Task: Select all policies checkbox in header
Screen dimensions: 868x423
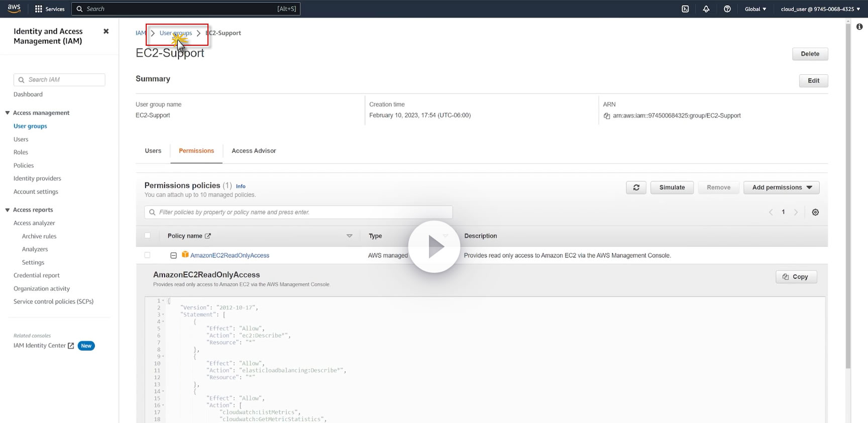Action: coord(147,236)
